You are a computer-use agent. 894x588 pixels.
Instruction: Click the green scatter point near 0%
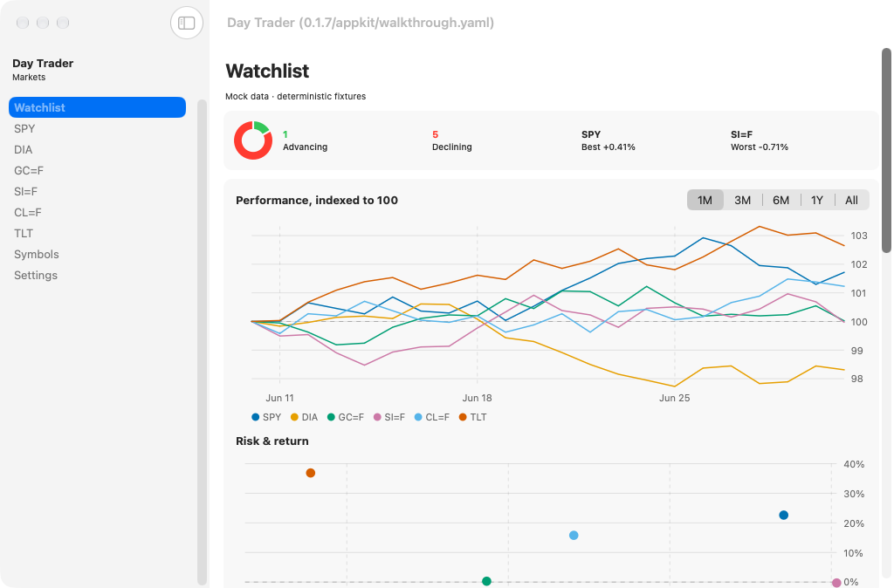coord(486,581)
